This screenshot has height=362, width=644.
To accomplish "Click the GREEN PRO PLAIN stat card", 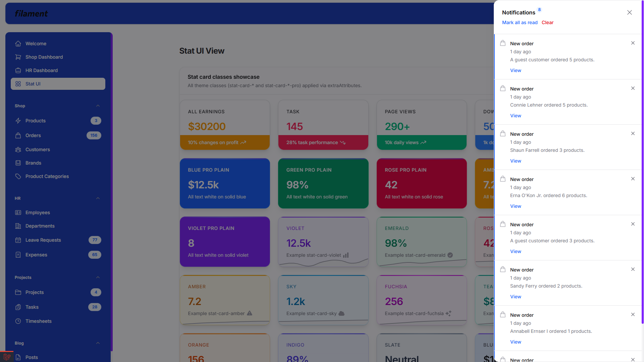I will tap(323, 183).
